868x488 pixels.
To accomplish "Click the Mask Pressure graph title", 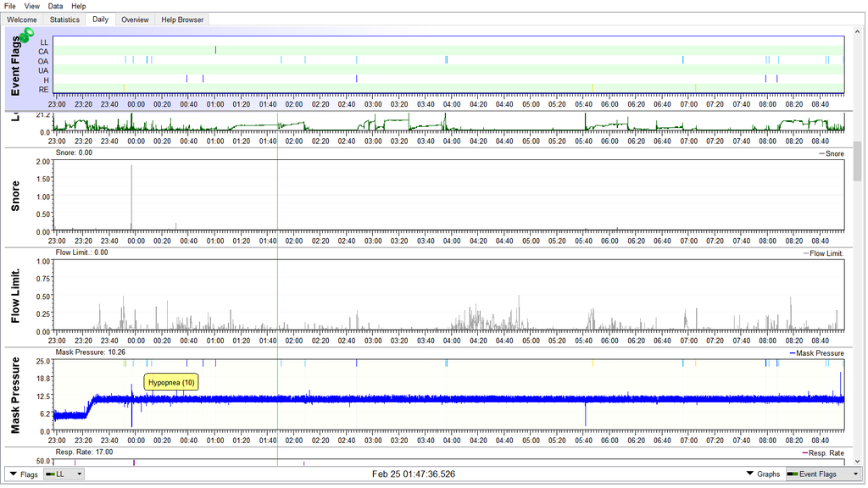I will [15, 395].
